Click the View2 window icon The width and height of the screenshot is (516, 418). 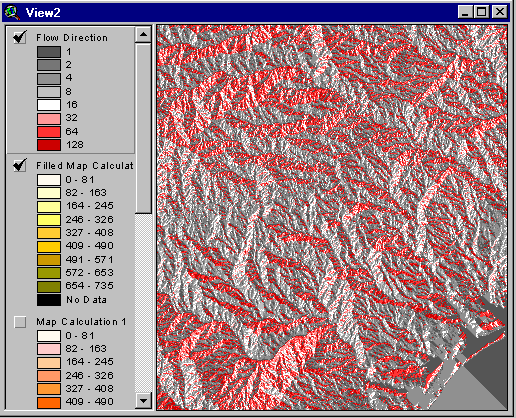coord(12,12)
